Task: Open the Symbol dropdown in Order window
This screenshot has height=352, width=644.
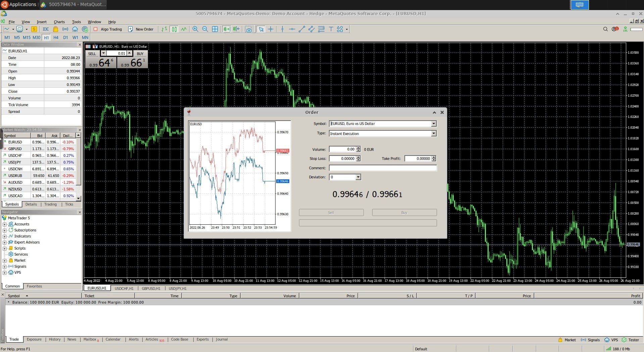Action: pos(434,124)
